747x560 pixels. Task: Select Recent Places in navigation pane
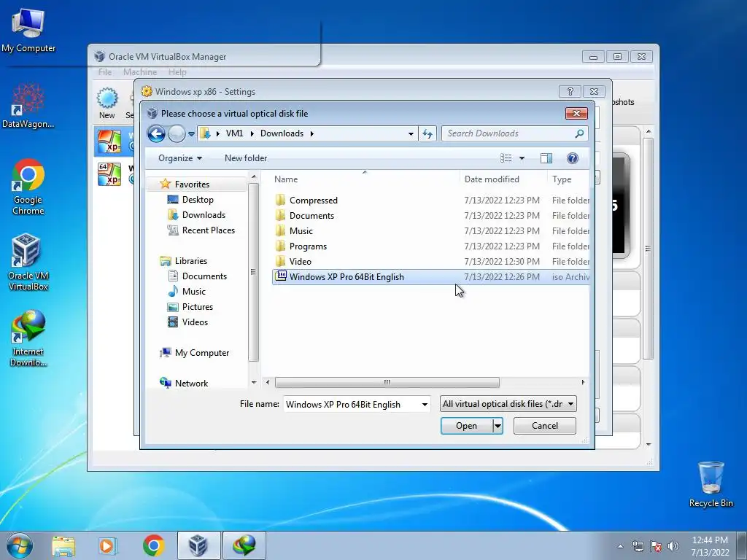tap(208, 230)
